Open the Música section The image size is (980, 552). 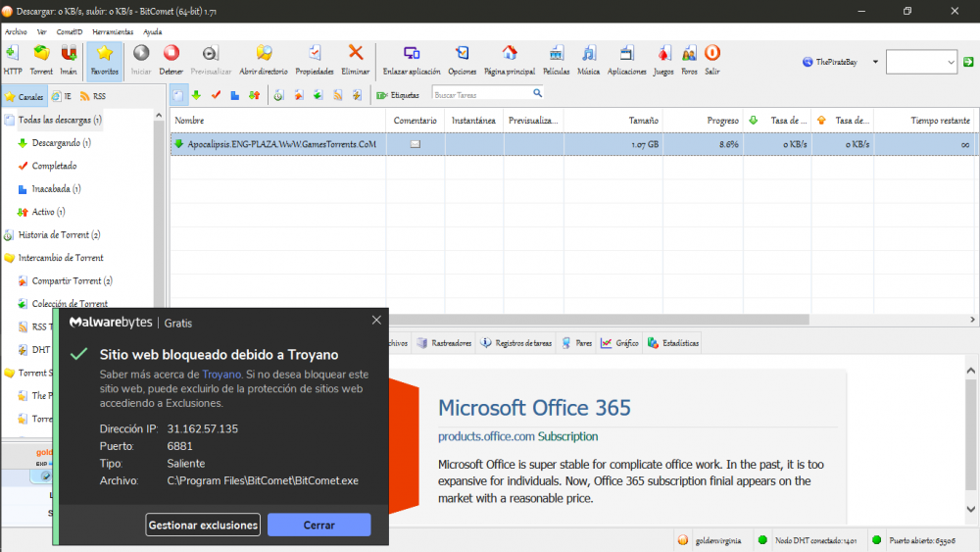[588, 60]
